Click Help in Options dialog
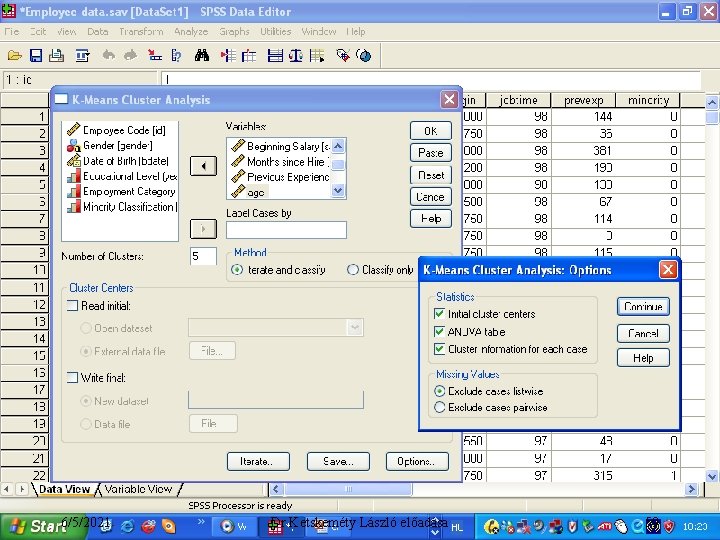This screenshot has width=720, height=540. point(643,358)
